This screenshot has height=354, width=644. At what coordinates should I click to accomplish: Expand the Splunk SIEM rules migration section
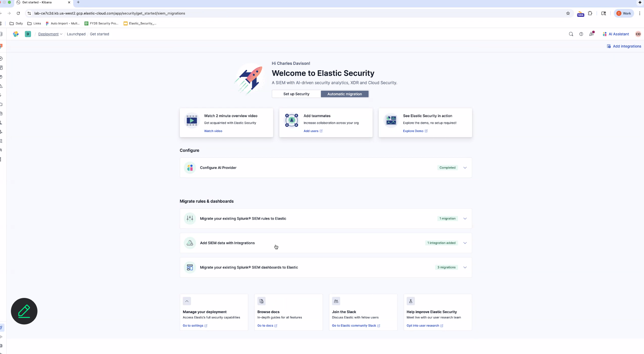pyautogui.click(x=465, y=218)
